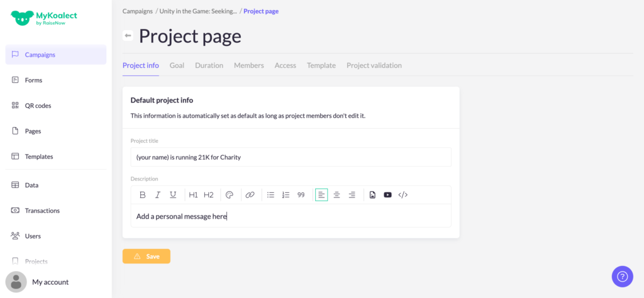Apply italic formatting in the editor
Image resolution: width=644 pixels, height=298 pixels.
point(158,195)
